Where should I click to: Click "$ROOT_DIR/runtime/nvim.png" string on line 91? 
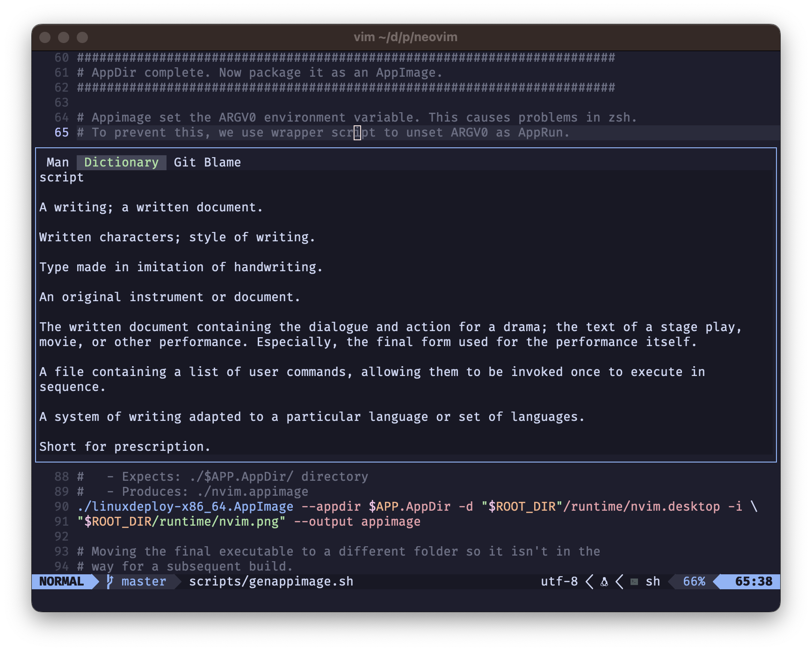[x=181, y=521]
